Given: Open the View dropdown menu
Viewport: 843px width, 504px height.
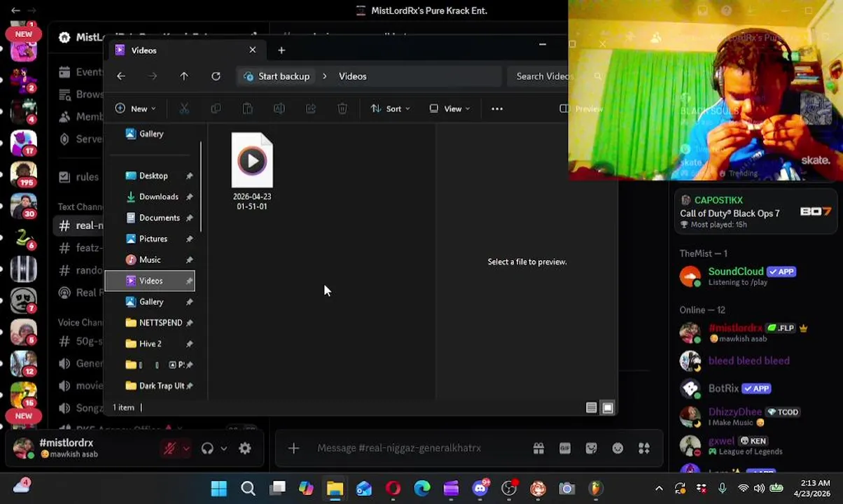Looking at the screenshot, I should 450,108.
